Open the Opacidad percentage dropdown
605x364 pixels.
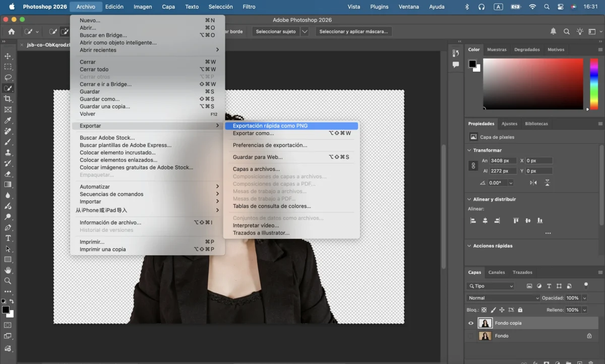pyautogui.click(x=584, y=298)
